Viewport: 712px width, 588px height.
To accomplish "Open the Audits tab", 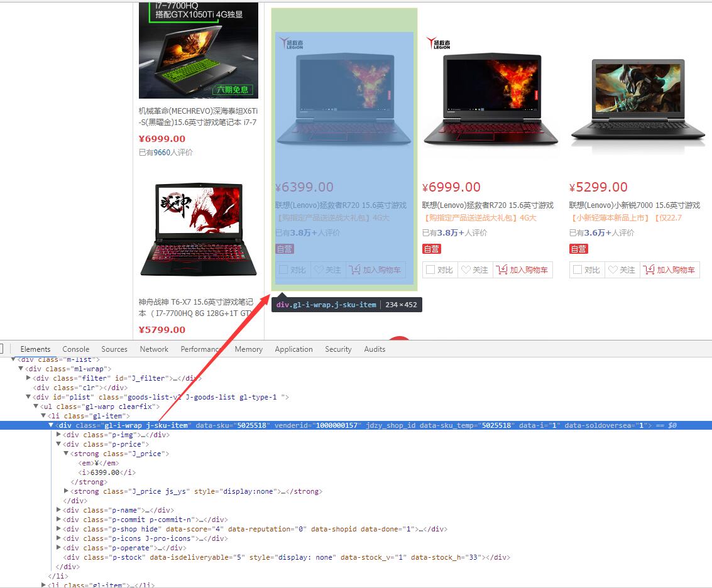I will (375, 349).
